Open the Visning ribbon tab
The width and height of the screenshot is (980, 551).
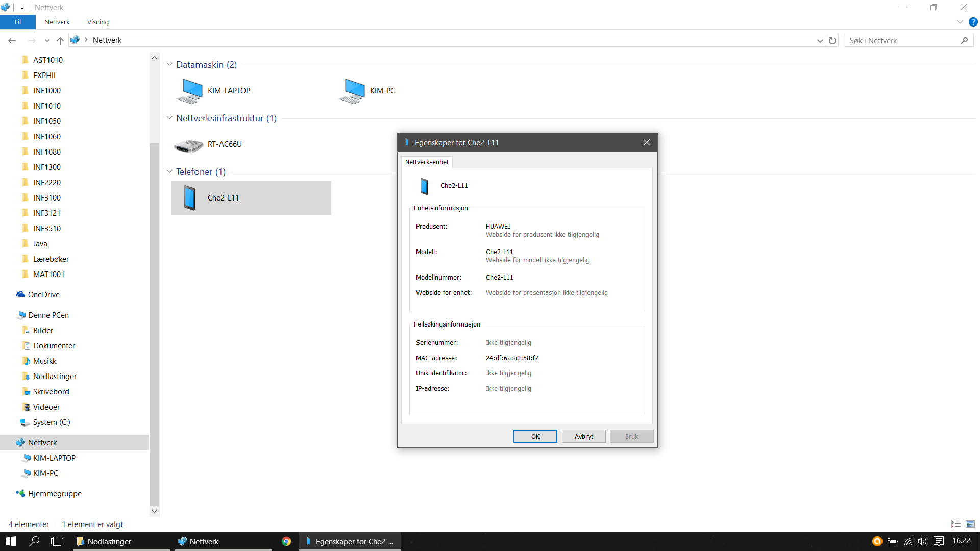(x=97, y=22)
